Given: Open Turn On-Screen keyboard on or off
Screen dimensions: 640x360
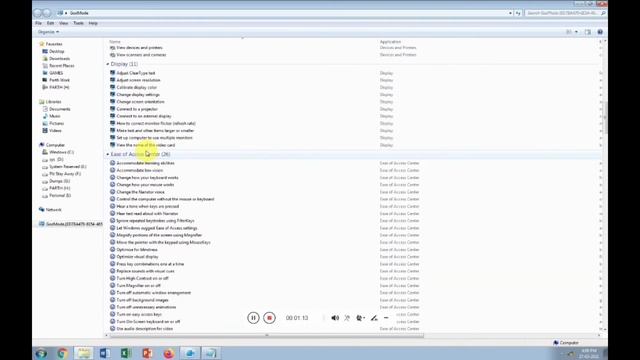Looking at the screenshot, I should (148, 322).
